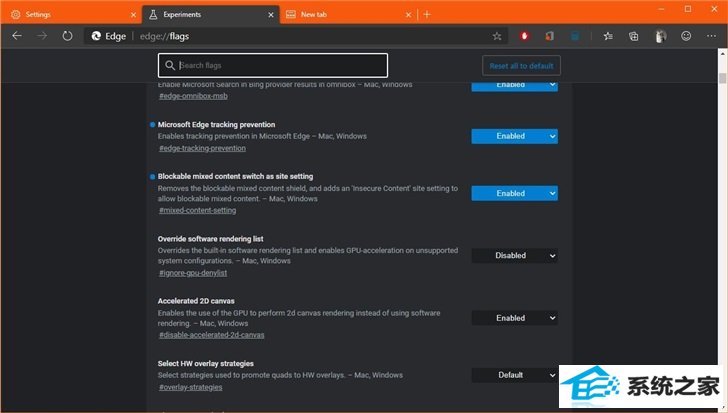Open the #disable-accelerated-2d-canvas link
Screen dimensions: 728x413
211,335
